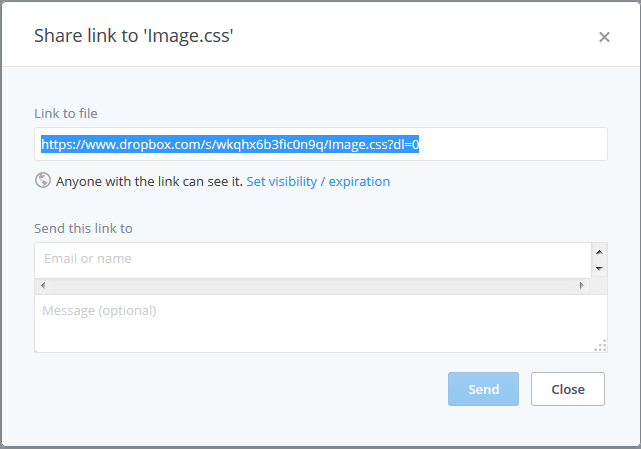Click the horizontal scrollbar track

click(312, 285)
